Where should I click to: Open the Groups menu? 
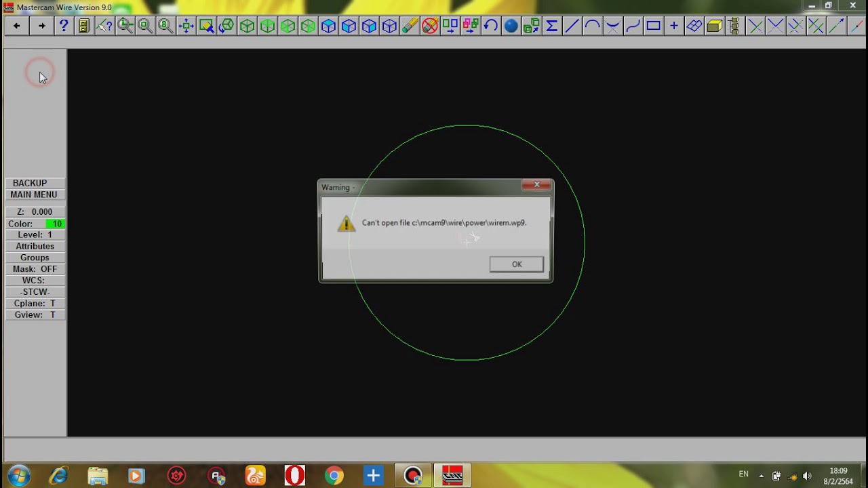click(35, 258)
